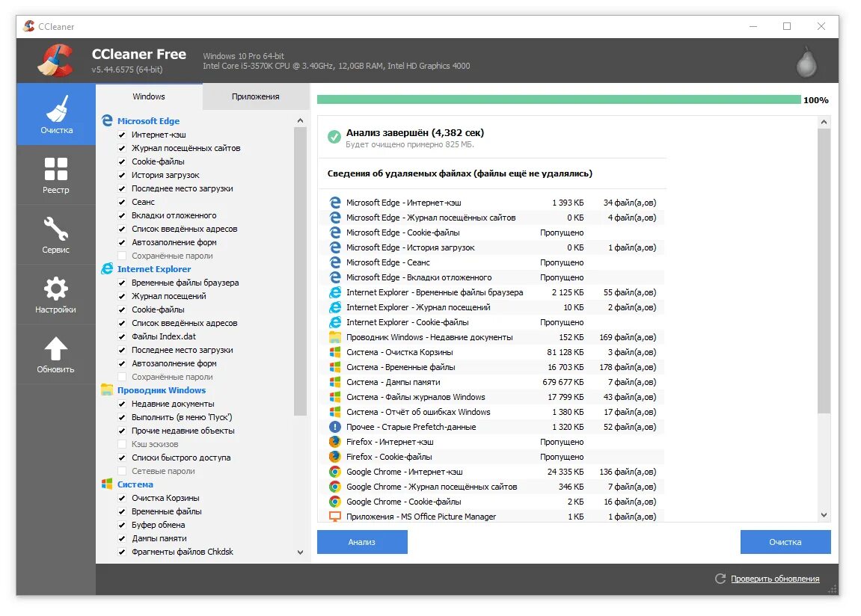Select Internet Explorer - Журнал посещений row

click(492, 307)
